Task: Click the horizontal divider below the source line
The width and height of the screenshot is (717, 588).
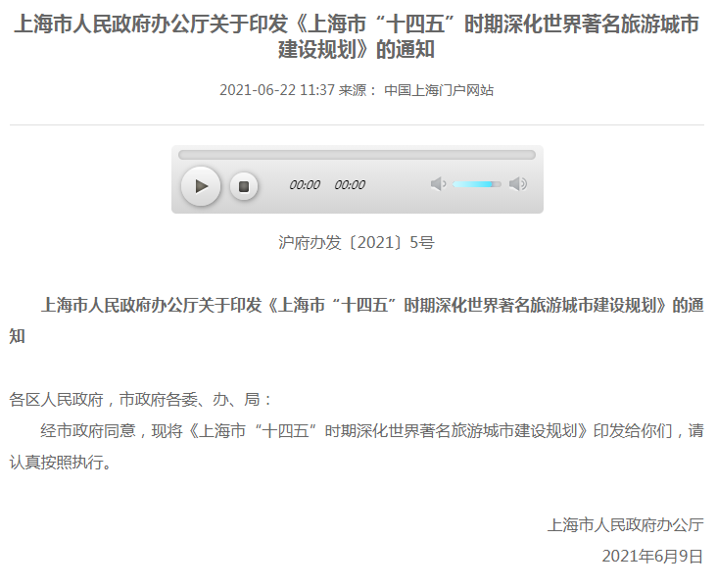Action: [x=357, y=124]
